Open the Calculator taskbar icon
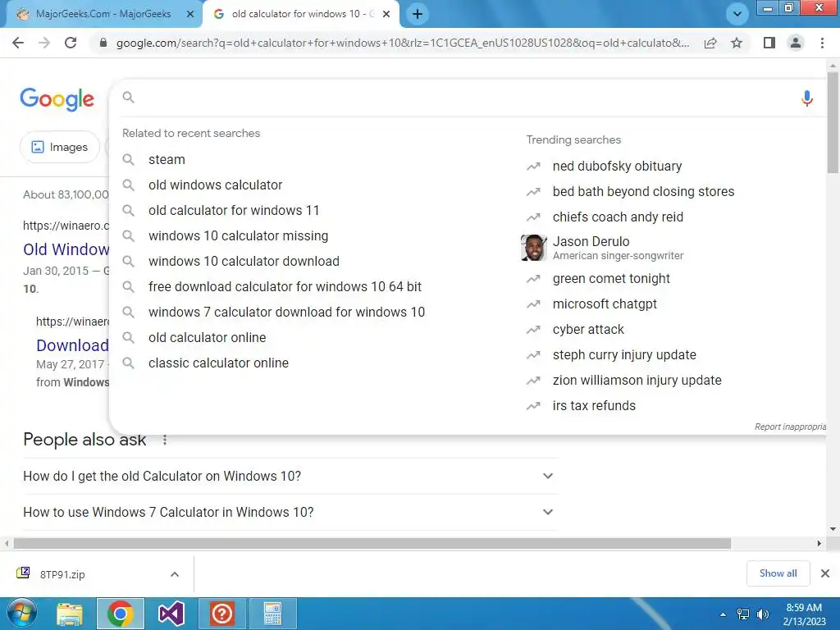 (272, 614)
